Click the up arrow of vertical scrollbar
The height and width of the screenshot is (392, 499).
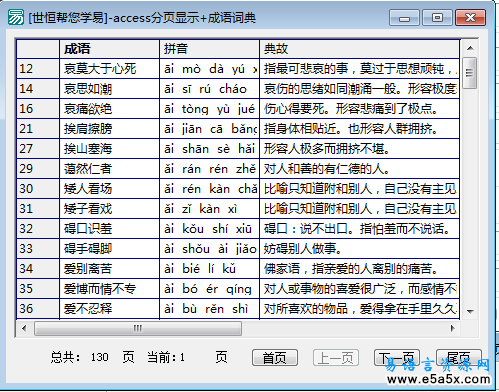[x=470, y=48]
